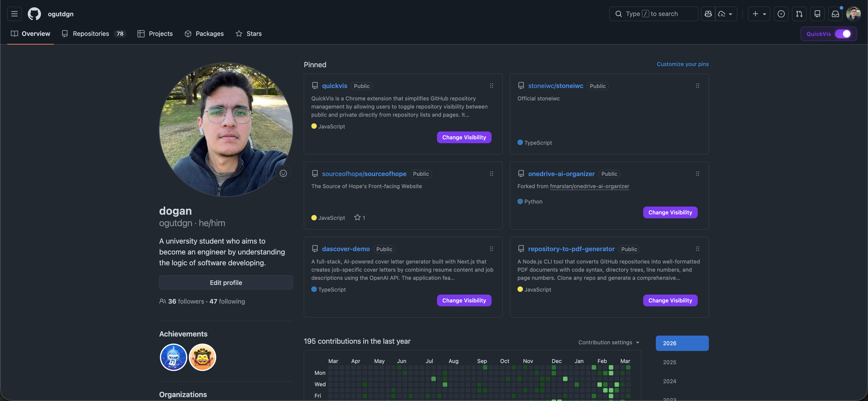Expand the Contribution settings dropdown
868x401 pixels.
(x=609, y=343)
